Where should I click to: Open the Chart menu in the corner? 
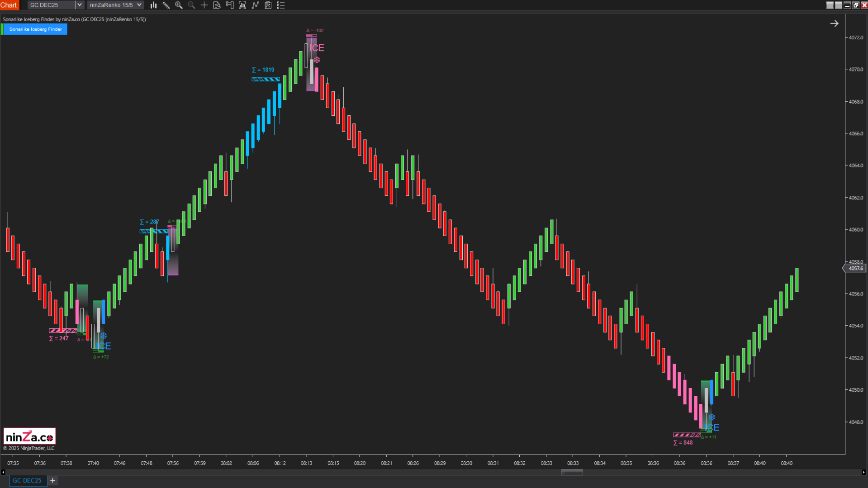coord(9,5)
